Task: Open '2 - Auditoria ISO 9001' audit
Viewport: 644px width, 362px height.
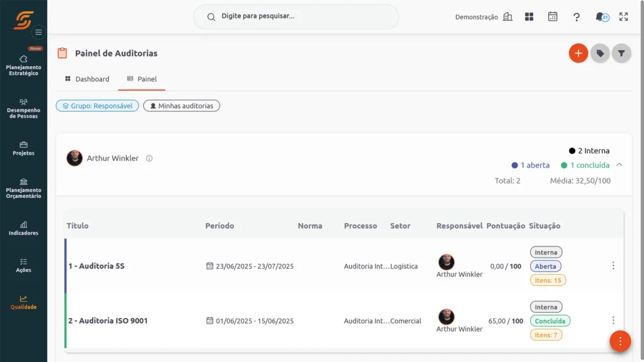Action: (108, 321)
